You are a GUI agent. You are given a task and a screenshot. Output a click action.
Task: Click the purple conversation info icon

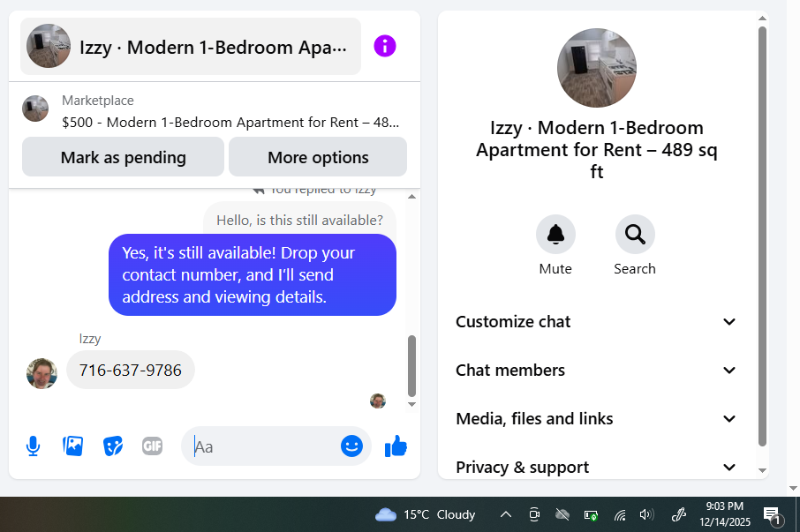(x=385, y=47)
